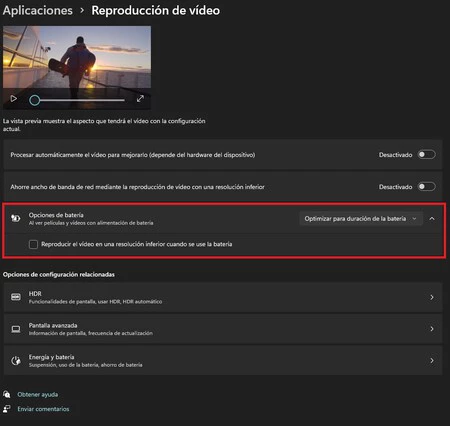
Task: Click the Pantalla avanzada laptop icon
Action: click(x=16, y=329)
